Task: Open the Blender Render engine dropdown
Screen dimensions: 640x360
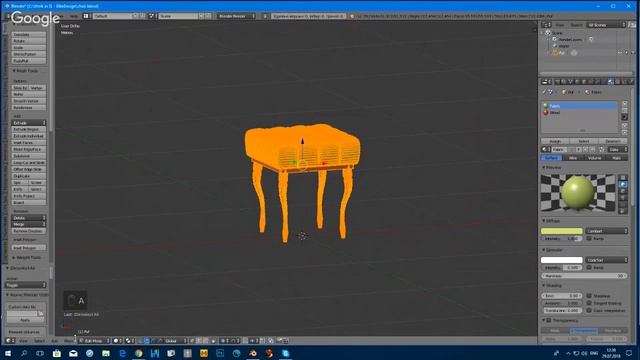Action: tap(236, 16)
